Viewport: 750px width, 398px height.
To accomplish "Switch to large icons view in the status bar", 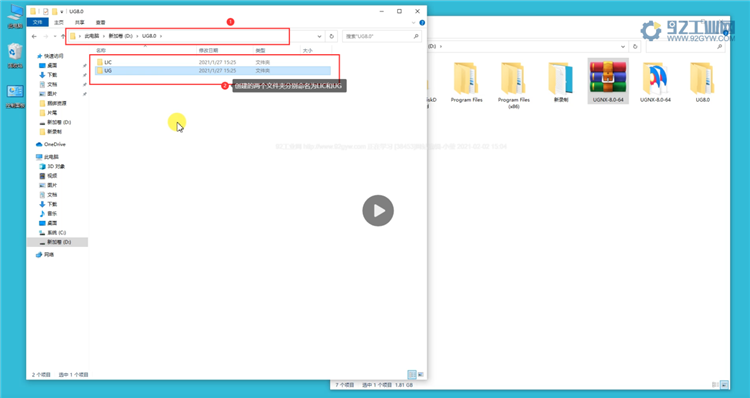I will 421,374.
